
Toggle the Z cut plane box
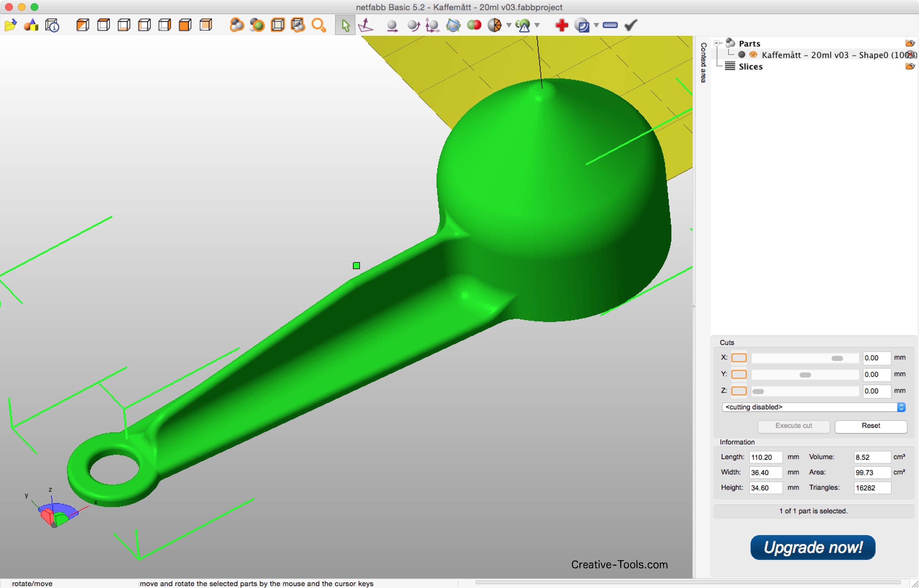(739, 391)
